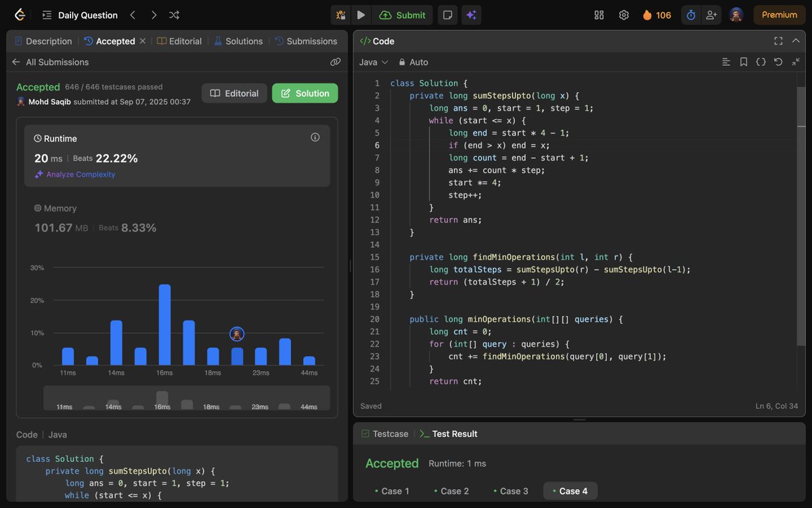Open the profile avatar menu

736,15
